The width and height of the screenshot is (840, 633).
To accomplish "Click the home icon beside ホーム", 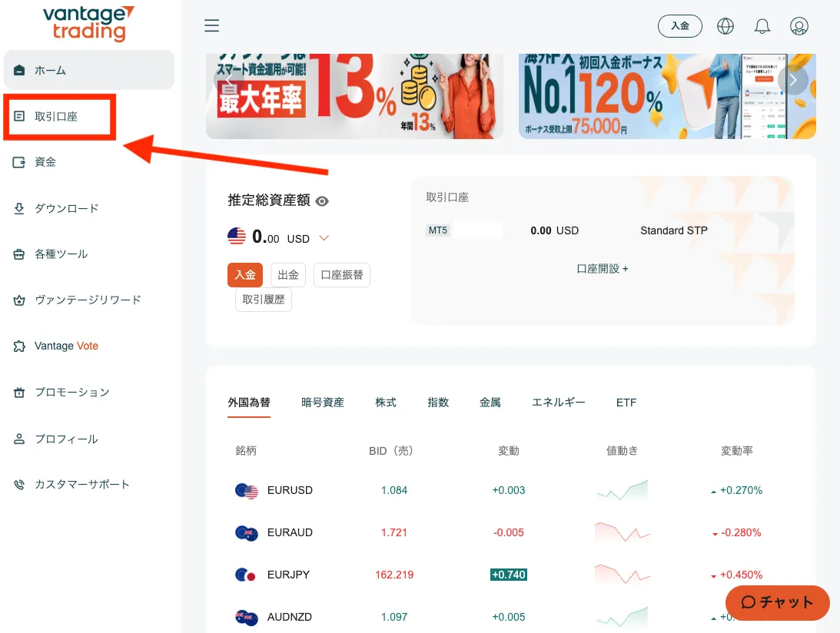I will (x=19, y=70).
